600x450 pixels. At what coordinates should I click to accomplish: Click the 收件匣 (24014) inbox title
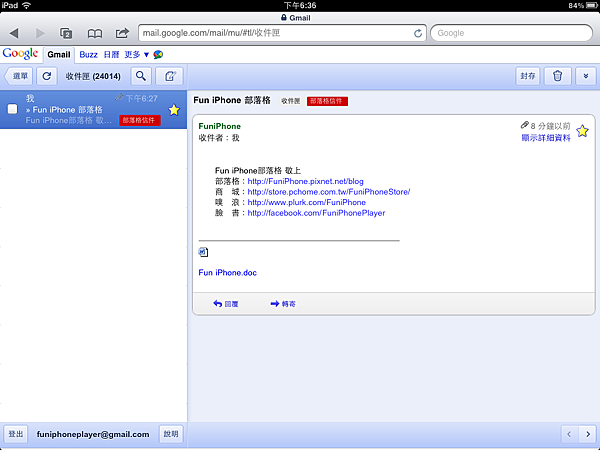pyautogui.click(x=93, y=76)
